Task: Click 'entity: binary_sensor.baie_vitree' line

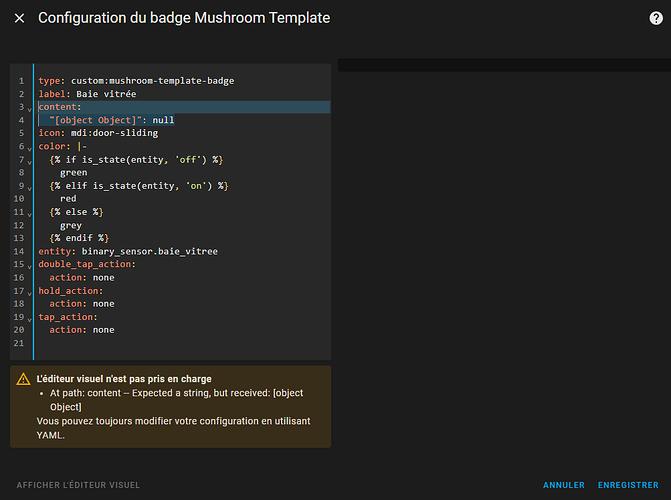Action: [x=128, y=251]
